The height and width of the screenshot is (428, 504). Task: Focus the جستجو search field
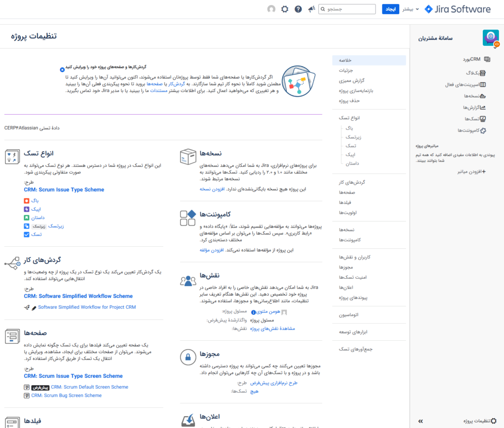pos(347,9)
